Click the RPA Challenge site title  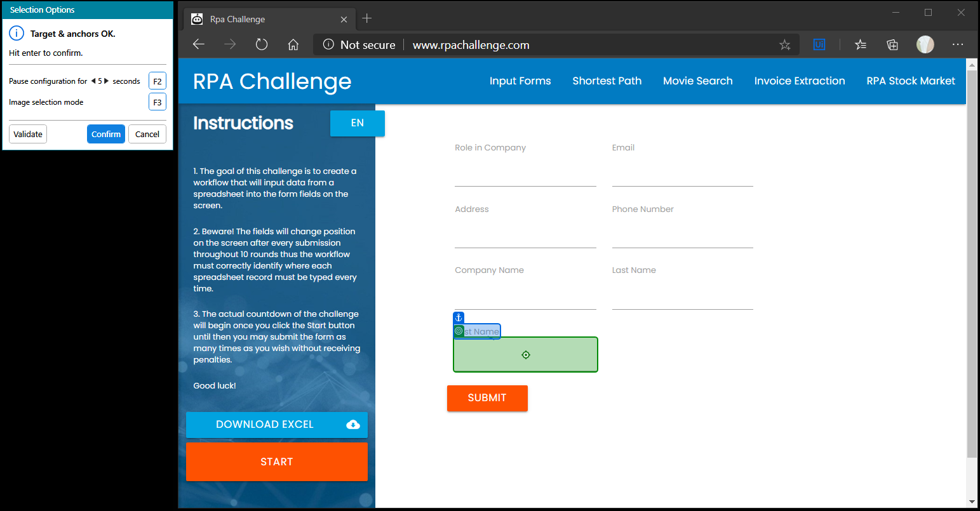[272, 81]
